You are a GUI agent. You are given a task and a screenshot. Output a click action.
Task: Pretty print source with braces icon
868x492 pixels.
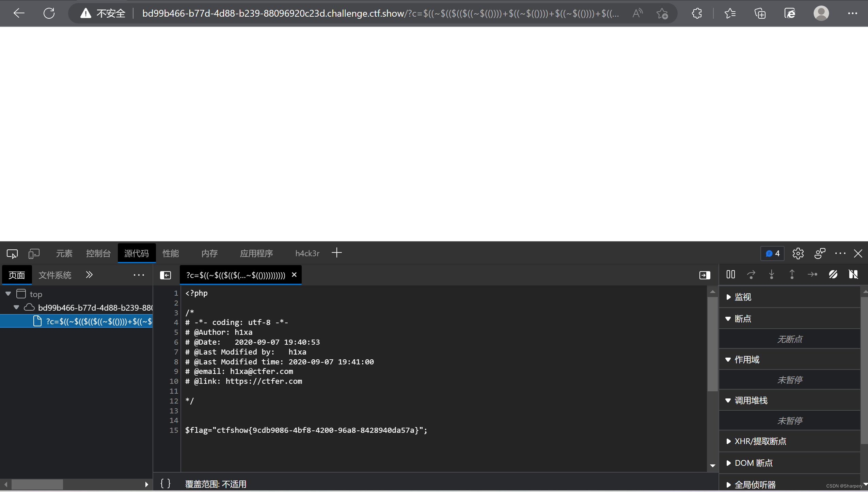click(165, 483)
